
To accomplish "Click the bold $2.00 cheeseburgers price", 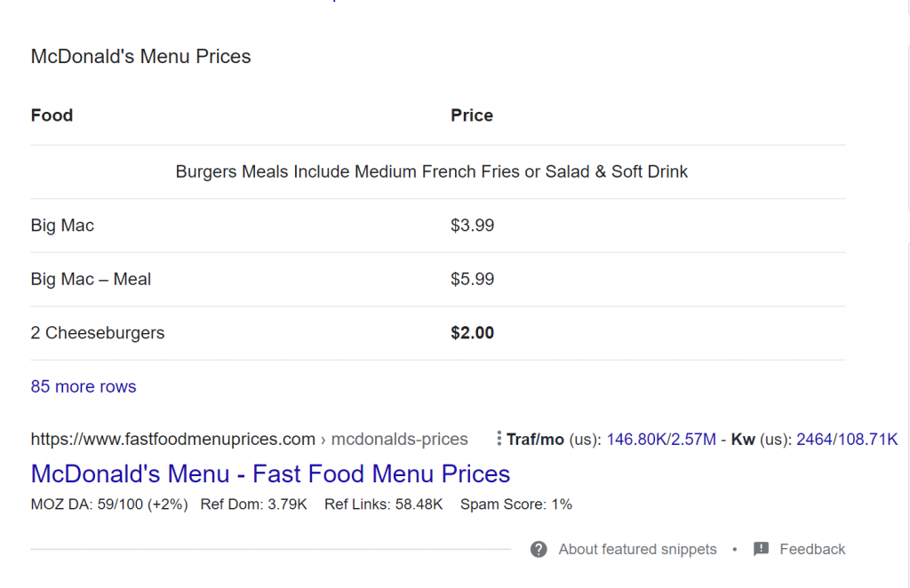I will [x=473, y=333].
